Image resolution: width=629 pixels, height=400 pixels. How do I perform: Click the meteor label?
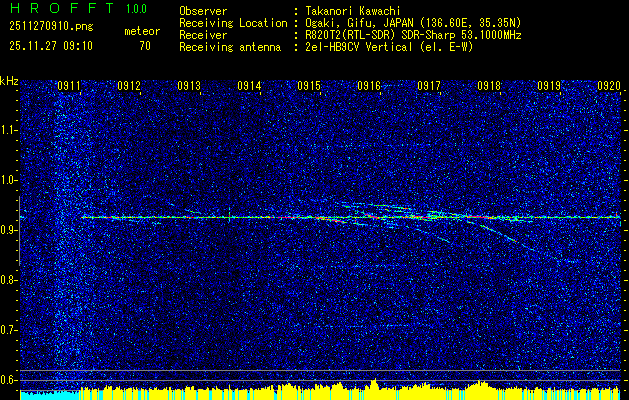pos(142,31)
